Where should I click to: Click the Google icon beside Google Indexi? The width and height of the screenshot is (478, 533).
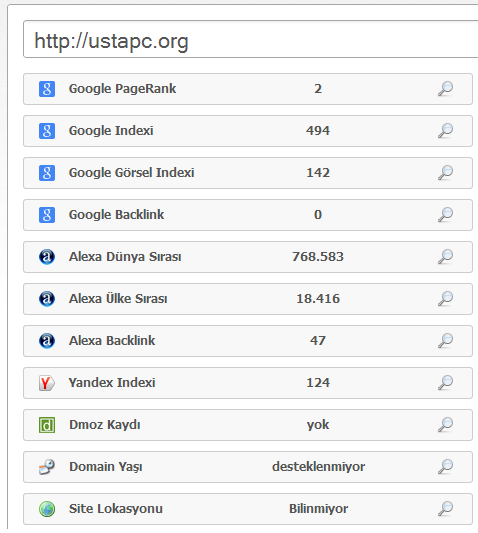pyautogui.click(x=47, y=131)
